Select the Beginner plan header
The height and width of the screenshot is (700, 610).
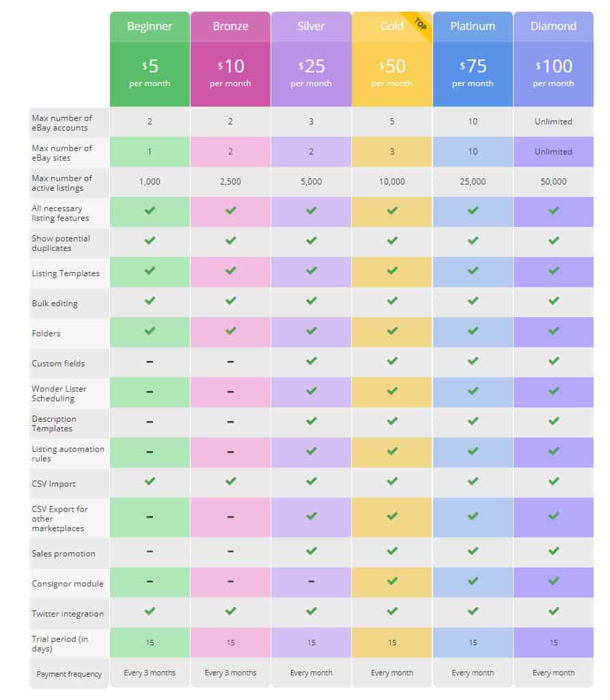tap(150, 27)
